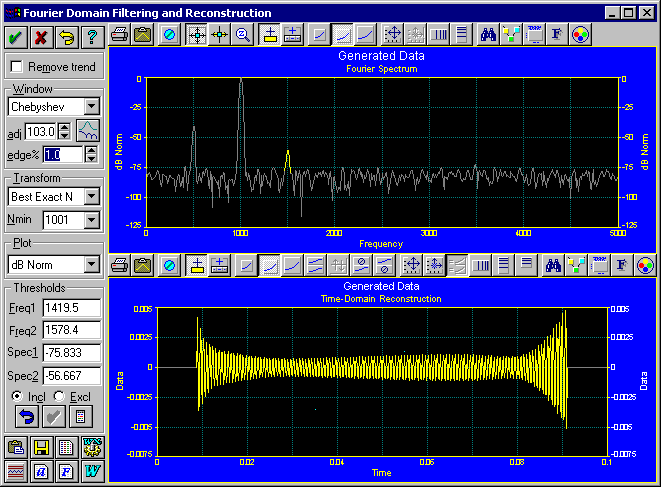Select the Excl radio button
The width and height of the screenshot is (661, 487).
click(59, 396)
